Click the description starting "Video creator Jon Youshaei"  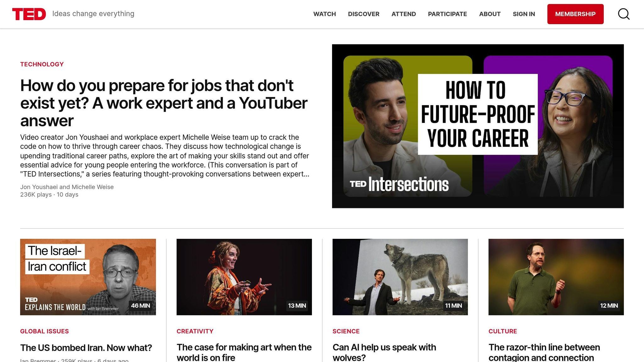[x=165, y=156]
